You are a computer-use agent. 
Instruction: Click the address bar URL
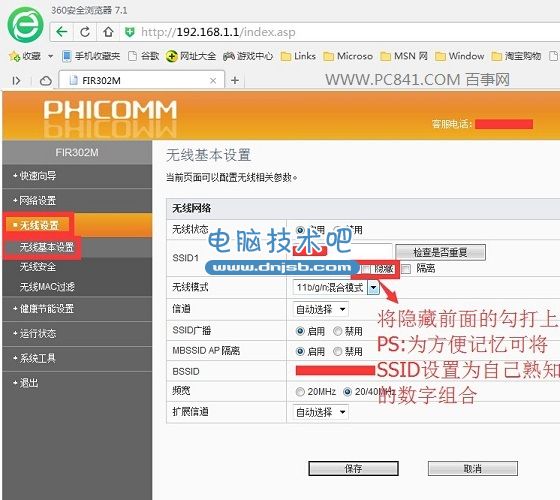[218, 32]
